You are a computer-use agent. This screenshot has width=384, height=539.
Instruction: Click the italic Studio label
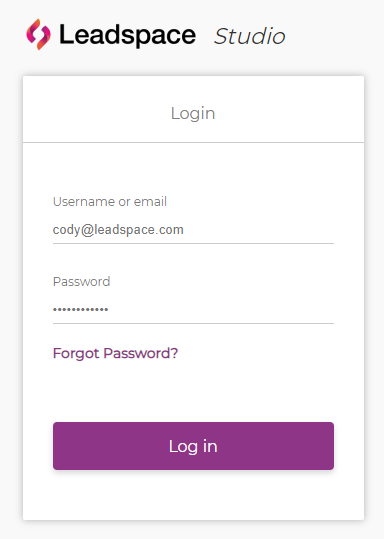[x=249, y=36]
